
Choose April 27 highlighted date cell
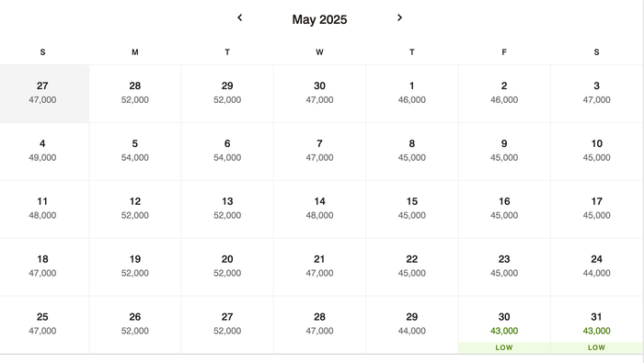coord(44,94)
